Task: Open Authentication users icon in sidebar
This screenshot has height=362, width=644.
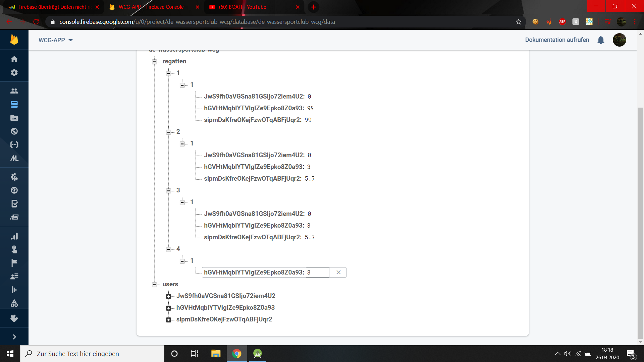Action: click(x=14, y=91)
